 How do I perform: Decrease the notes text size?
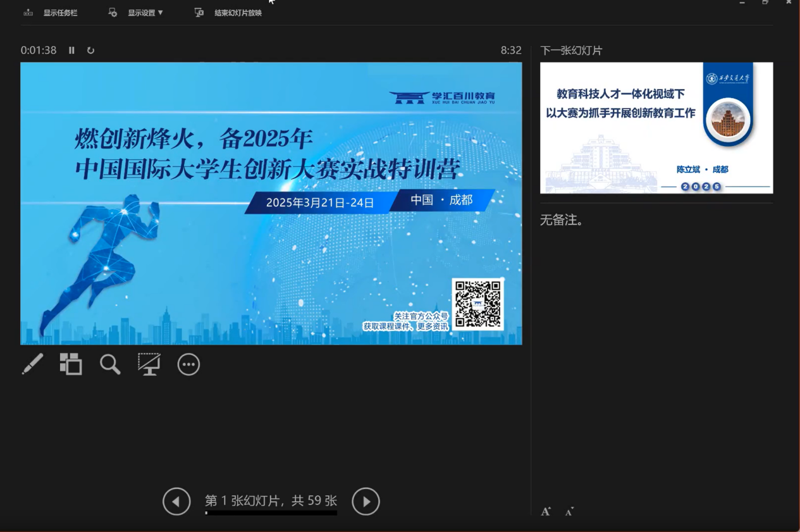(x=569, y=512)
